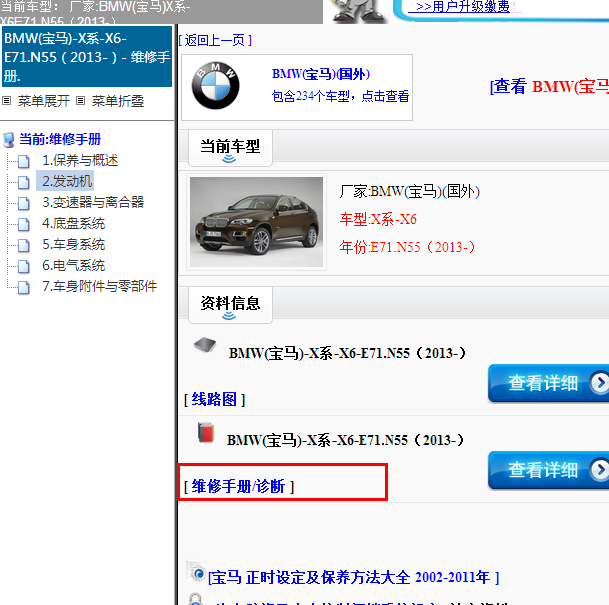This screenshot has width=609, height=605.
Task: Click the computer icon beside 当前:维修手册
Action: pyautogui.click(x=9, y=140)
